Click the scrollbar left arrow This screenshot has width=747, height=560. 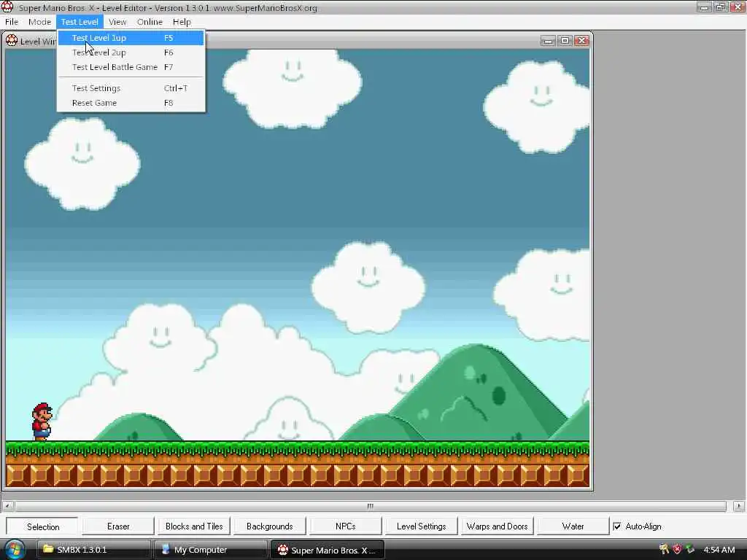(7, 506)
